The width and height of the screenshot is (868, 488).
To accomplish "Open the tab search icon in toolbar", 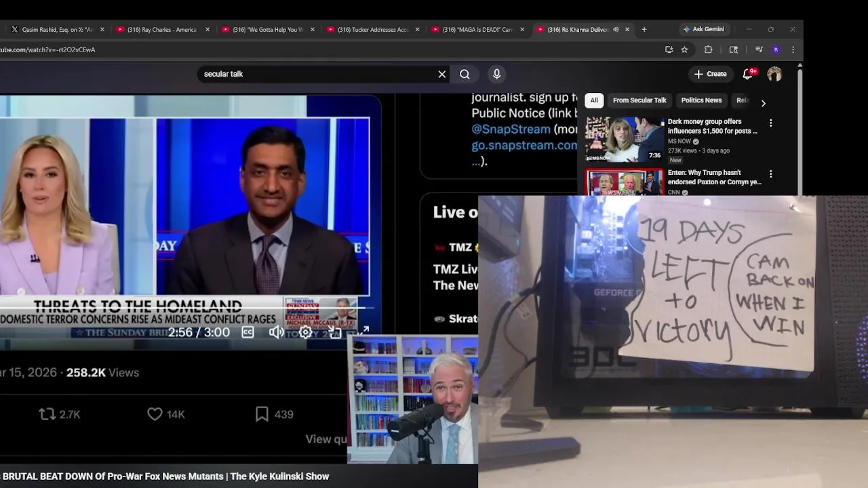I will (734, 49).
